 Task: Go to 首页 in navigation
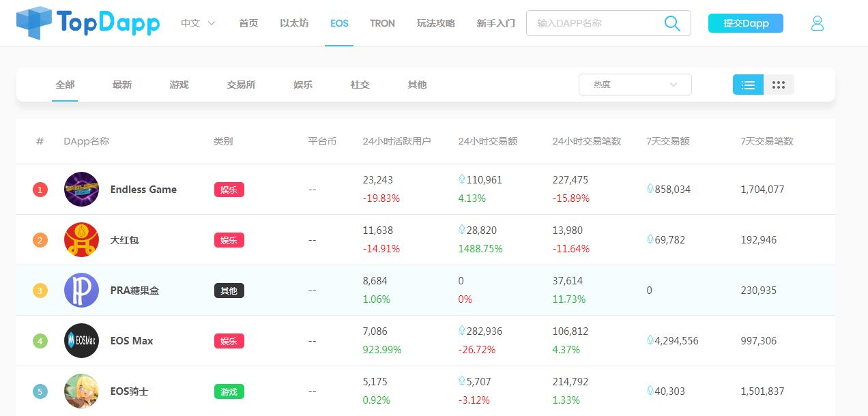pos(248,23)
